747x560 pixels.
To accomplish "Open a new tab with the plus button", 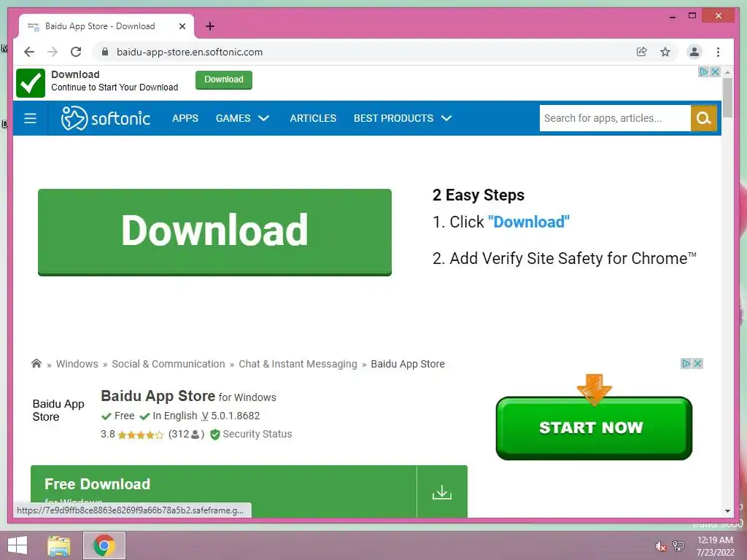I will coord(209,26).
